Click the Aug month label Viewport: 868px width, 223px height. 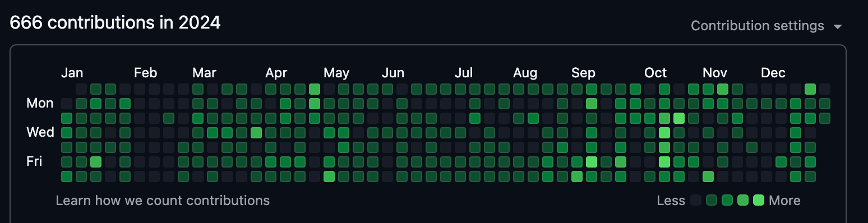pyautogui.click(x=525, y=73)
